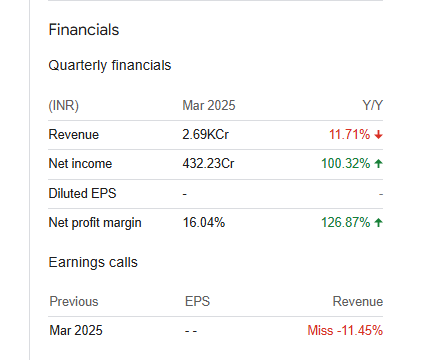This screenshot has width=444, height=360.
Task: Select the Quarterly financials subheading
Action: (x=110, y=66)
